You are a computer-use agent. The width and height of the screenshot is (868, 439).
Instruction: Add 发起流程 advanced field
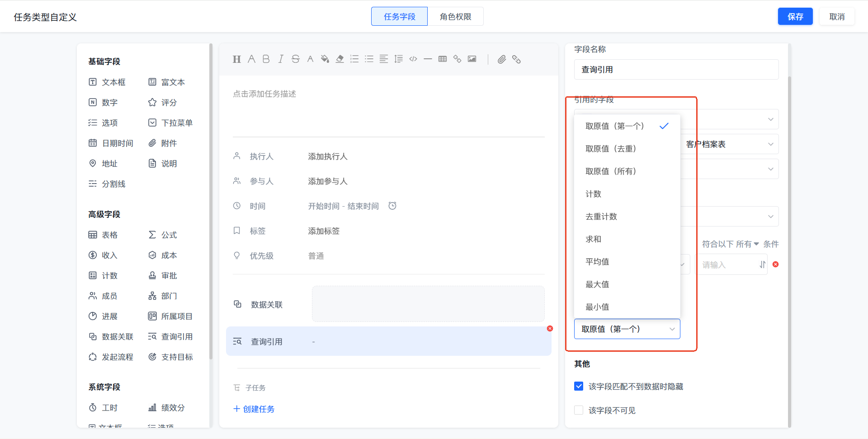click(x=111, y=357)
